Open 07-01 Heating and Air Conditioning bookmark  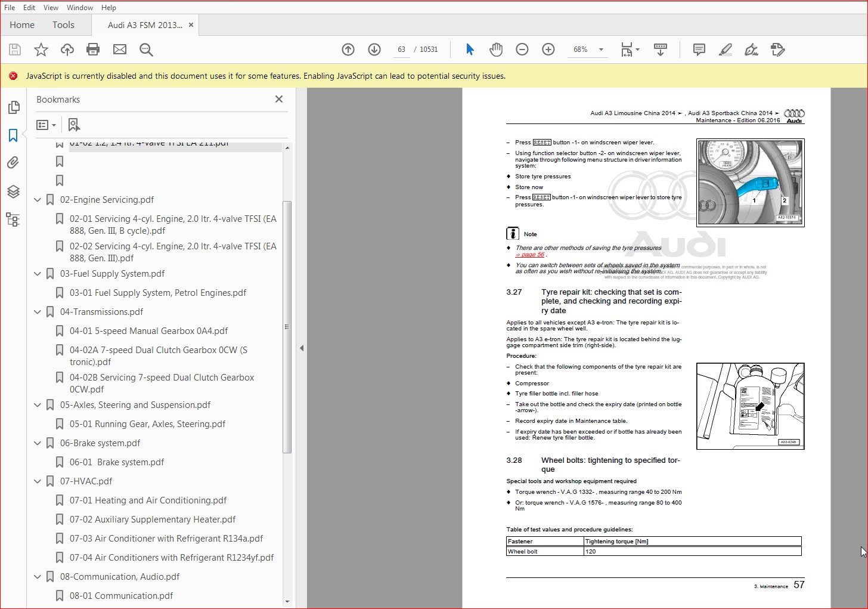pyautogui.click(x=148, y=500)
